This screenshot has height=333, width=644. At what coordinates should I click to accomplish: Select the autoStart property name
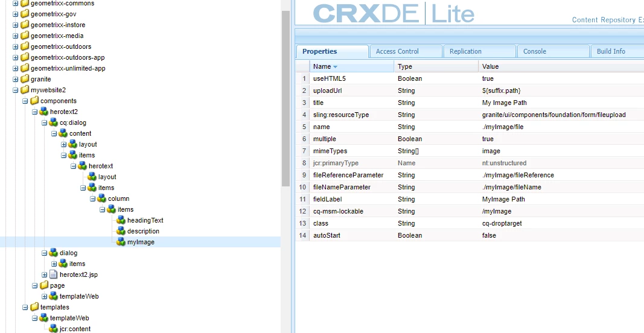327,235
